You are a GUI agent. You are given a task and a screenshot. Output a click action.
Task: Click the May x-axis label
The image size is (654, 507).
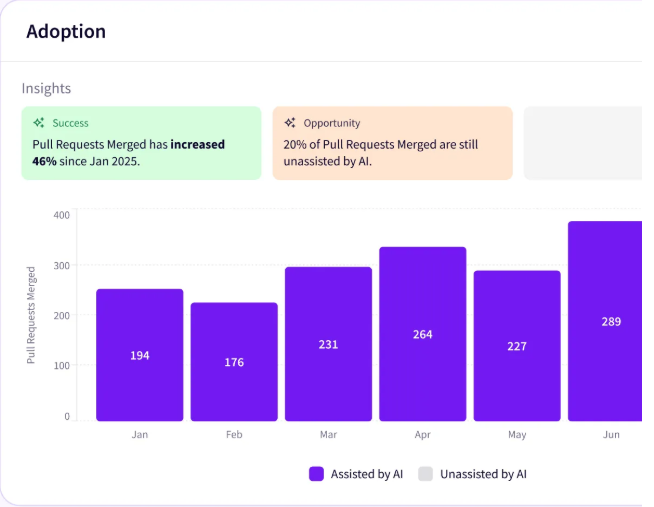517,434
